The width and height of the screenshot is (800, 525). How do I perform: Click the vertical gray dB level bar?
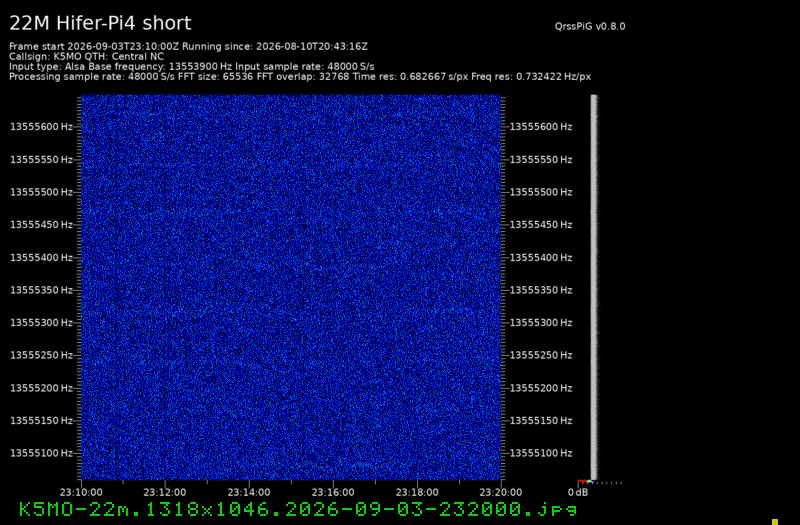[x=594, y=287]
